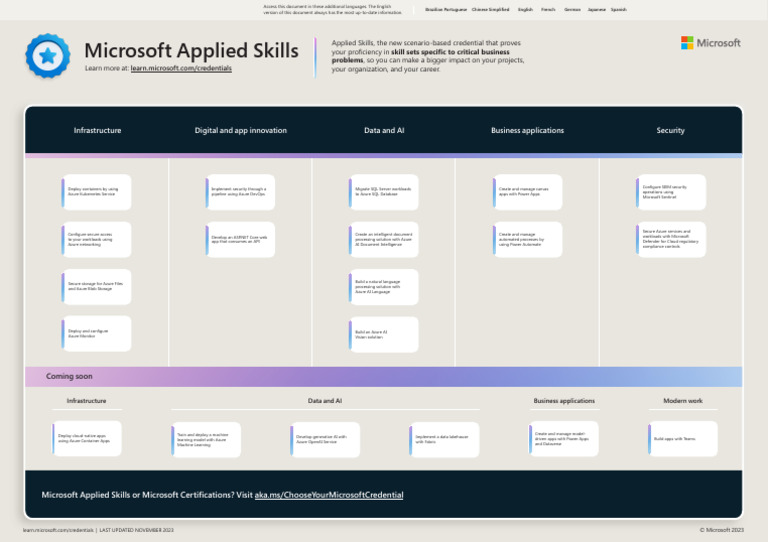Open Develop generative AI with Azure OpenAI card
Screen dimensions: 768x542
325,439
